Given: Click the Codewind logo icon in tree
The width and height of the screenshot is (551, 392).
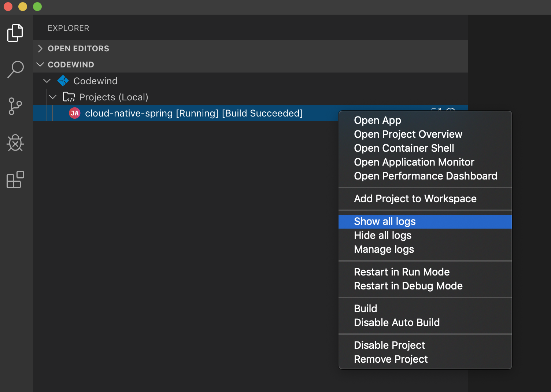Looking at the screenshot, I should [63, 81].
